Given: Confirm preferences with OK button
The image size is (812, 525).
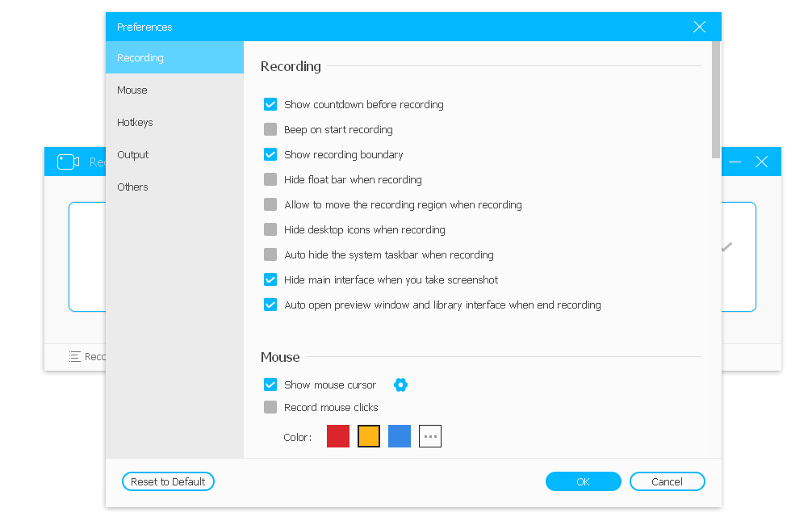Looking at the screenshot, I should (x=583, y=481).
